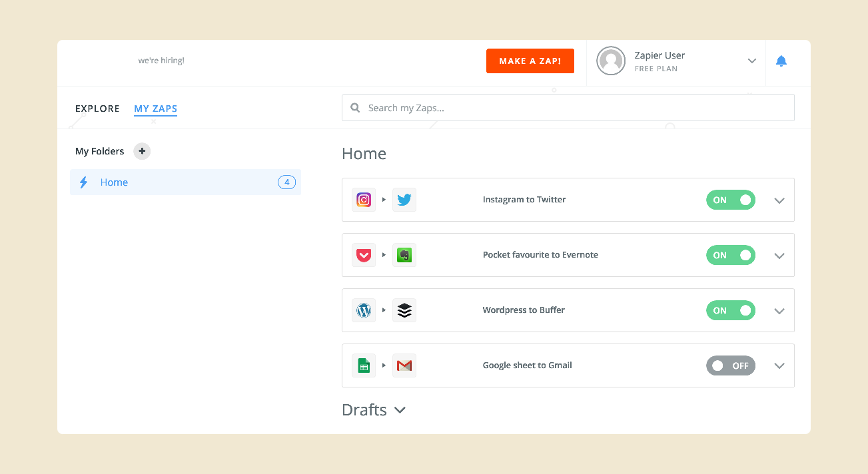Open the we're hiring link

coord(161,61)
